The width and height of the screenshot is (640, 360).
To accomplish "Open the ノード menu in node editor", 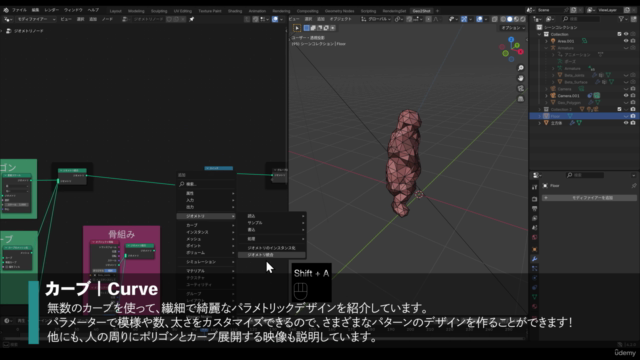I will pos(107,19).
